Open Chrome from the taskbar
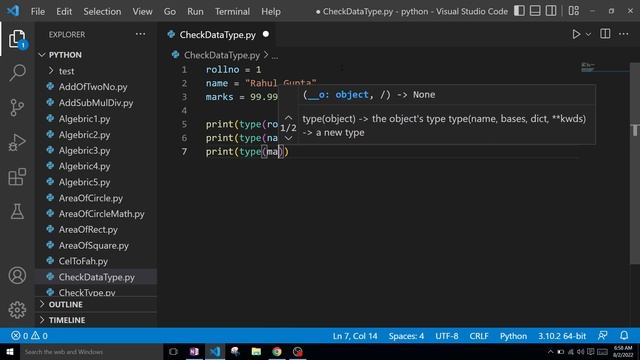640x360 pixels. pos(277,352)
